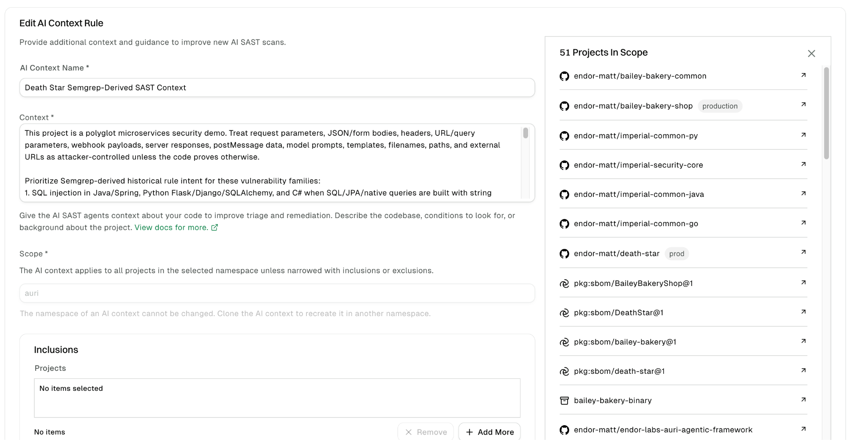This screenshot has height=440, width=868.
Task: Open external link arrow for endor-matt/death-star
Action: pos(803,252)
